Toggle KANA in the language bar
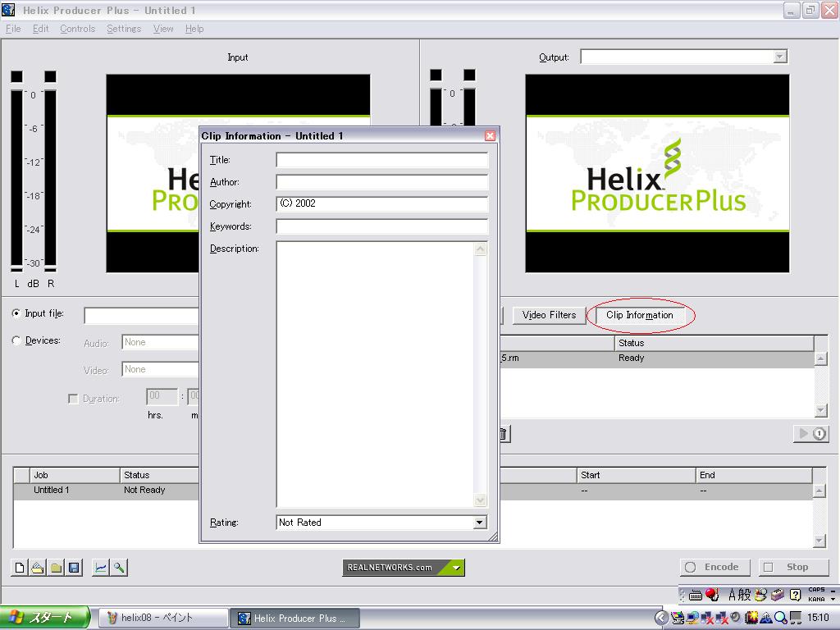This screenshot has width=840, height=630. (x=816, y=599)
